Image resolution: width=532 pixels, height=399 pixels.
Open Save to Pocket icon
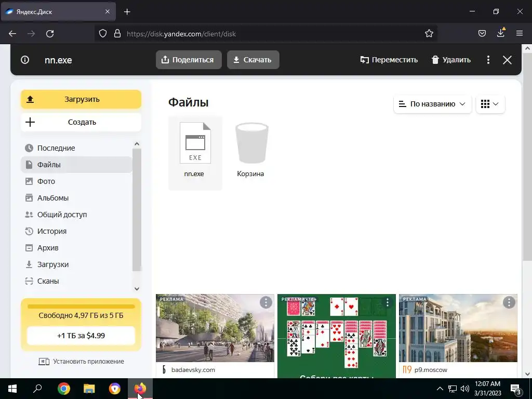click(x=482, y=34)
